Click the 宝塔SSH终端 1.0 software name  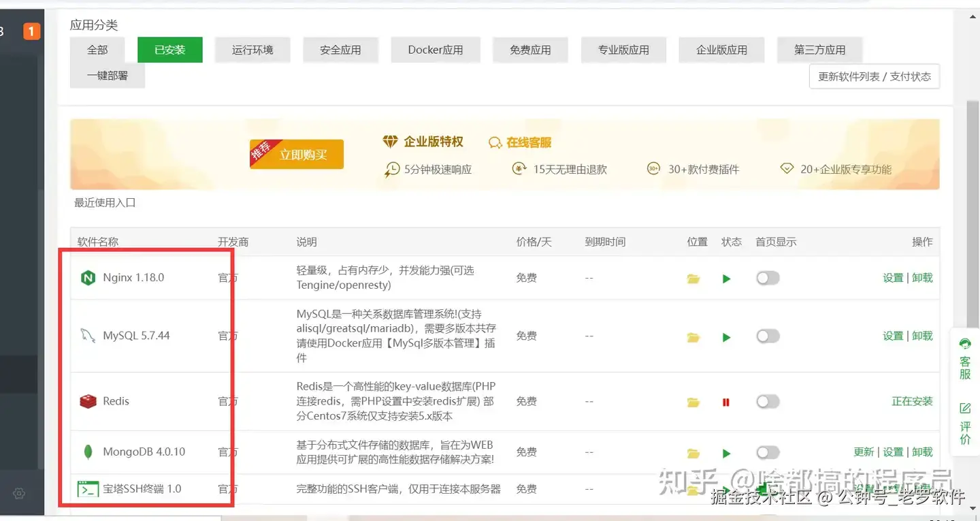tap(142, 489)
